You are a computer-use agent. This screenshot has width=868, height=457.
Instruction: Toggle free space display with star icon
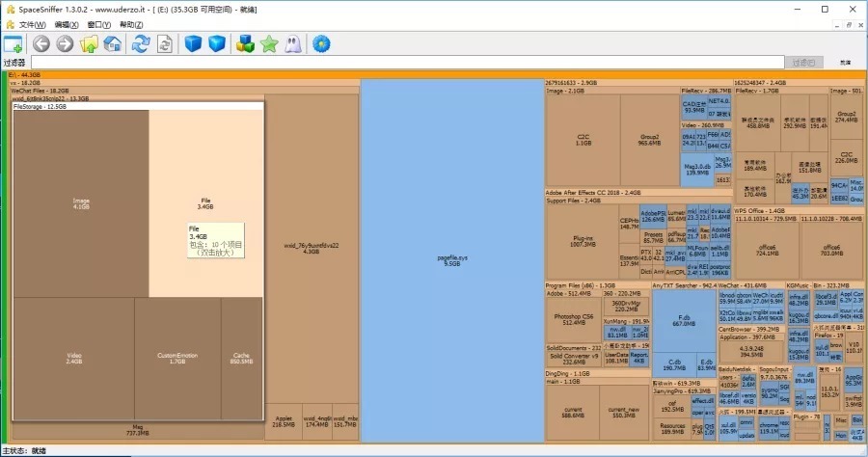pyautogui.click(x=269, y=43)
